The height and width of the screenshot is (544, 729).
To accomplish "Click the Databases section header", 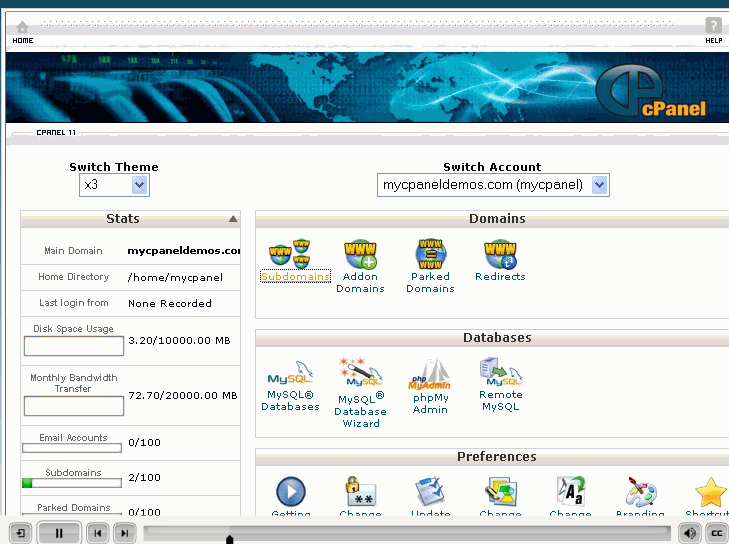I will pyautogui.click(x=497, y=338).
